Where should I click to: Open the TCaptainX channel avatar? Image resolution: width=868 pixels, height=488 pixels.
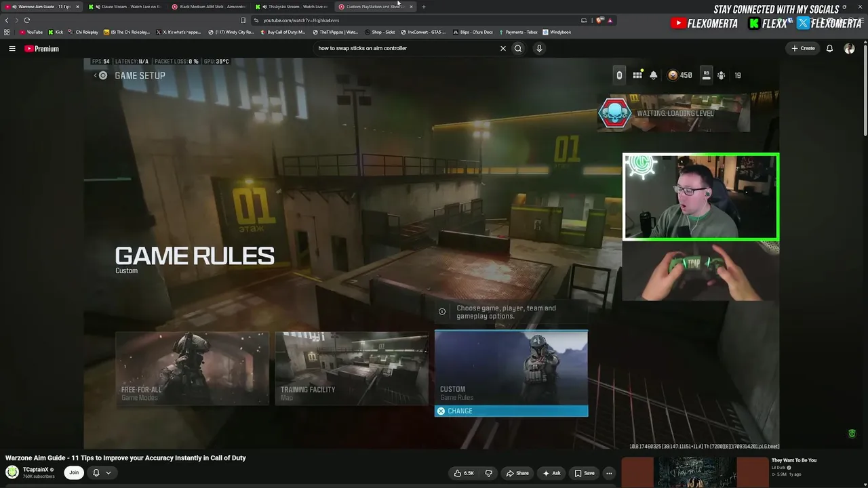click(12, 472)
